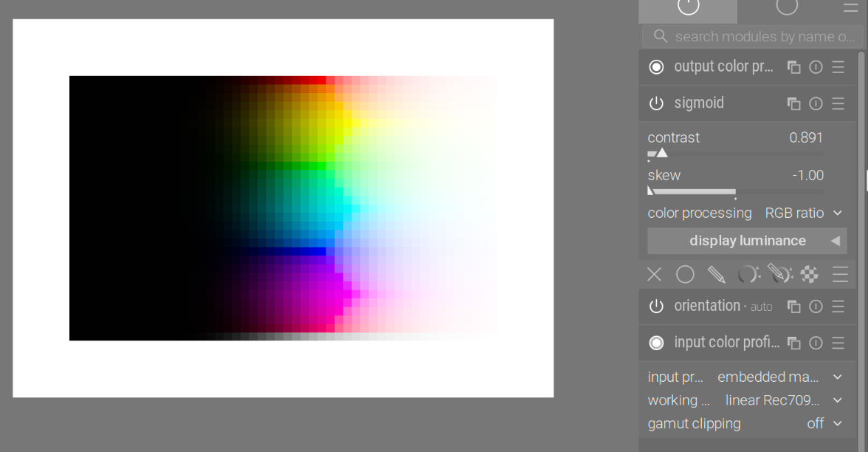Viewport: 868px width, 452px height.
Task: Reset orientation module parameters
Action: coord(816,307)
